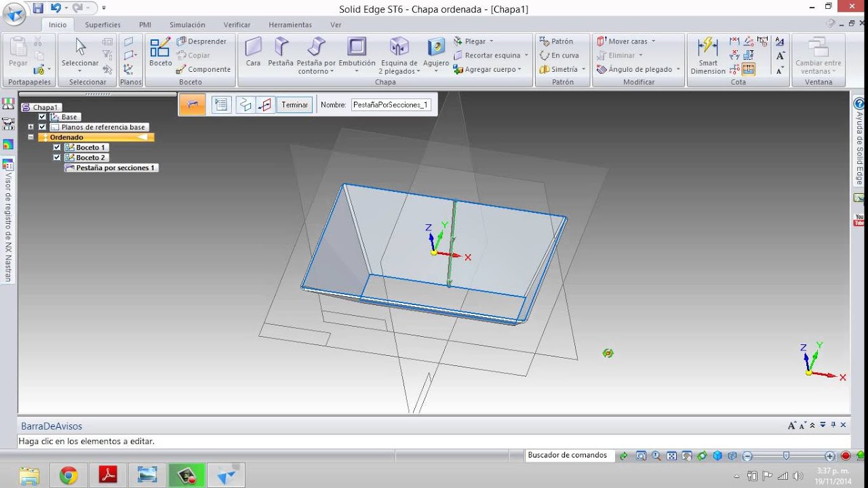Click the side step icon in command bar
The height and width of the screenshot is (488, 868).
265,105
